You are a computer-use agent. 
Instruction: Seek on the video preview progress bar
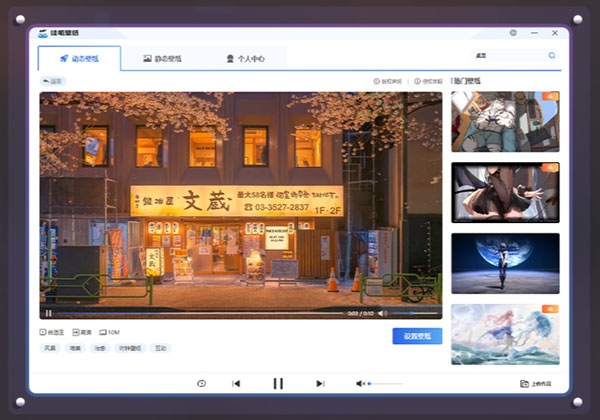point(200,313)
